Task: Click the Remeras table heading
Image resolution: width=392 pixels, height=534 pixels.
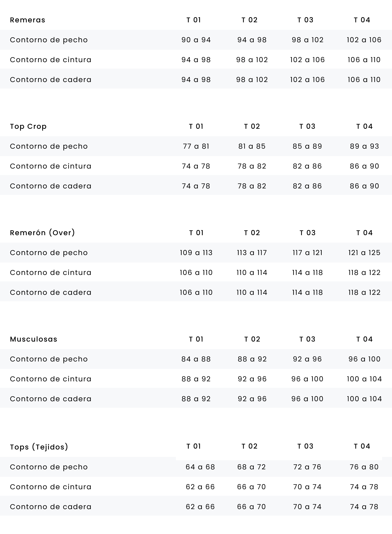Action: point(28,20)
